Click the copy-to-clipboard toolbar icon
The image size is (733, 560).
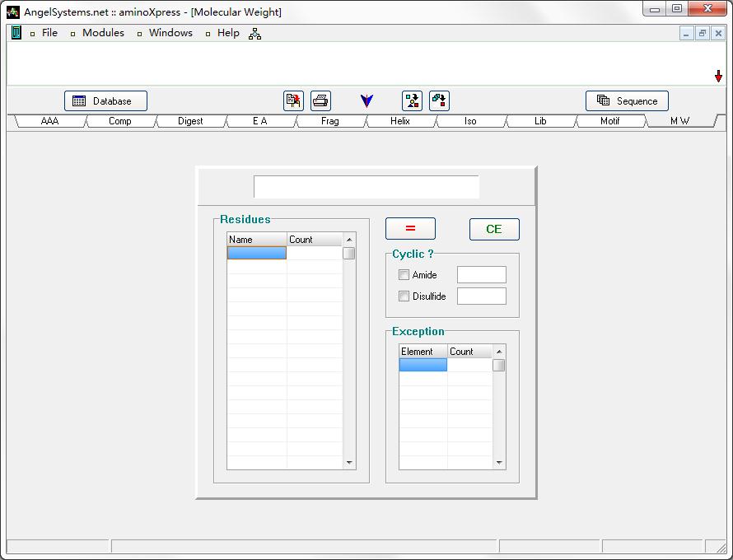(293, 100)
